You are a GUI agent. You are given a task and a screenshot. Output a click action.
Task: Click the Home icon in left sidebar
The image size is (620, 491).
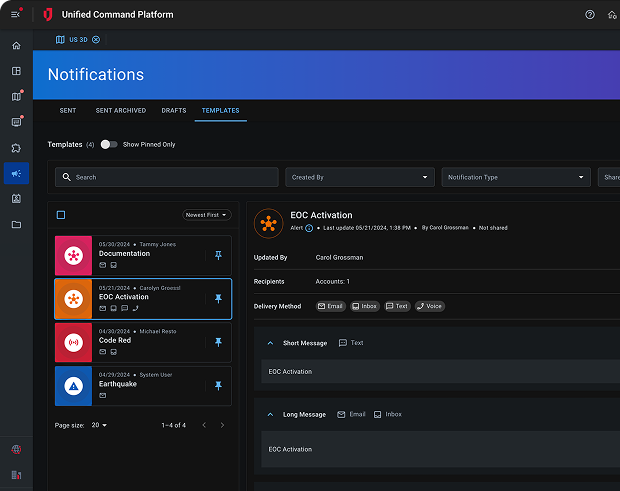[x=16, y=46]
